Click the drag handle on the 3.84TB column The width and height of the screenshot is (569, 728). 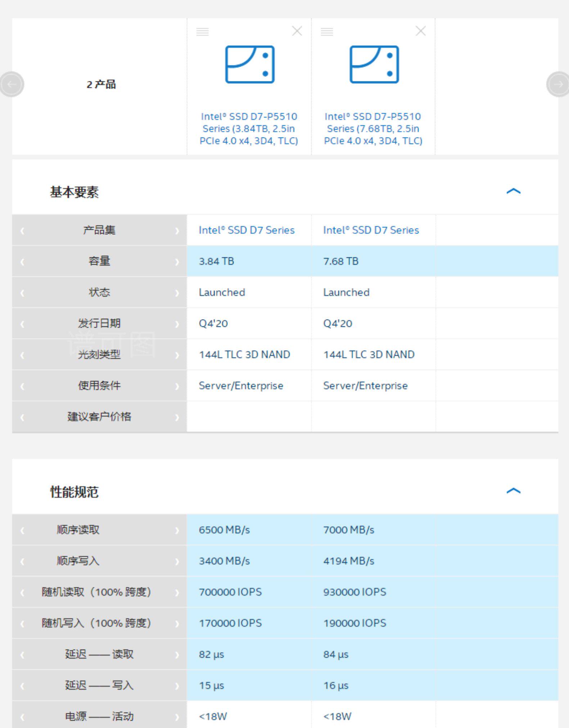[x=203, y=32]
